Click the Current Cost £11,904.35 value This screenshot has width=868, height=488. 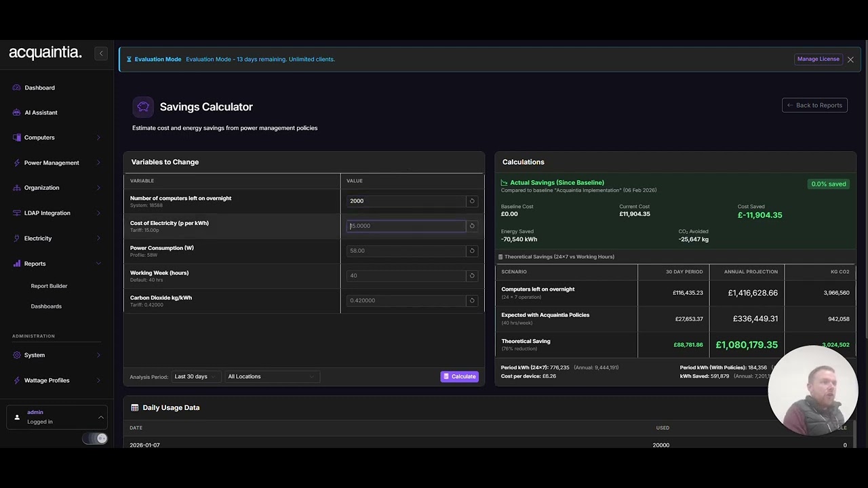[x=635, y=214]
